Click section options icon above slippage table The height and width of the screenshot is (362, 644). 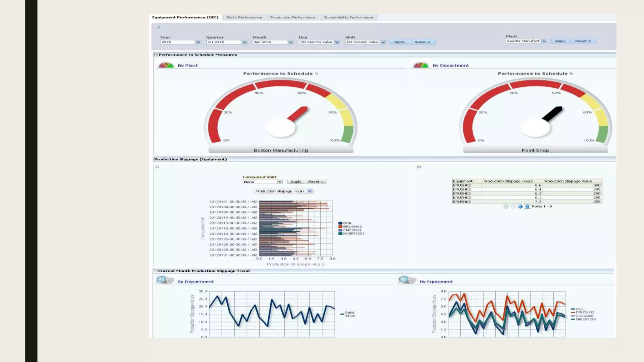419,167
